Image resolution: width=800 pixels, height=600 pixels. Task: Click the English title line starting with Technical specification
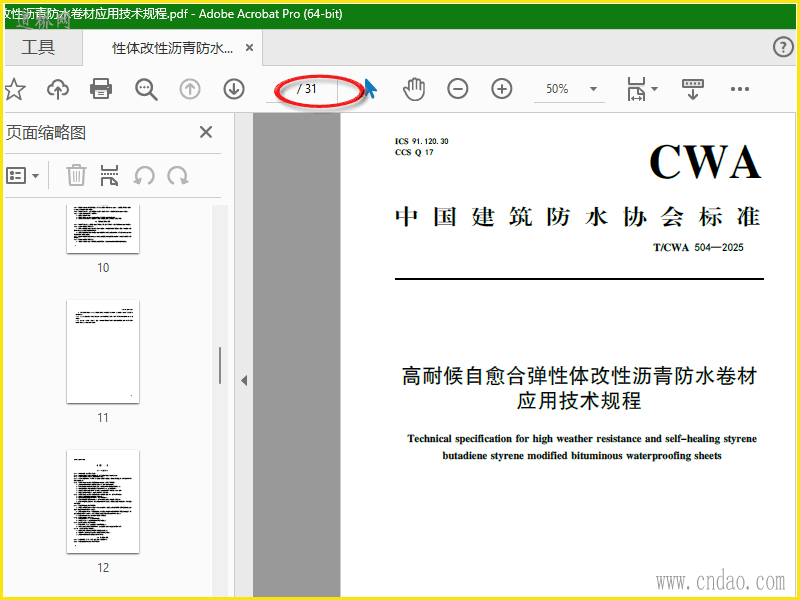click(582, 439)
